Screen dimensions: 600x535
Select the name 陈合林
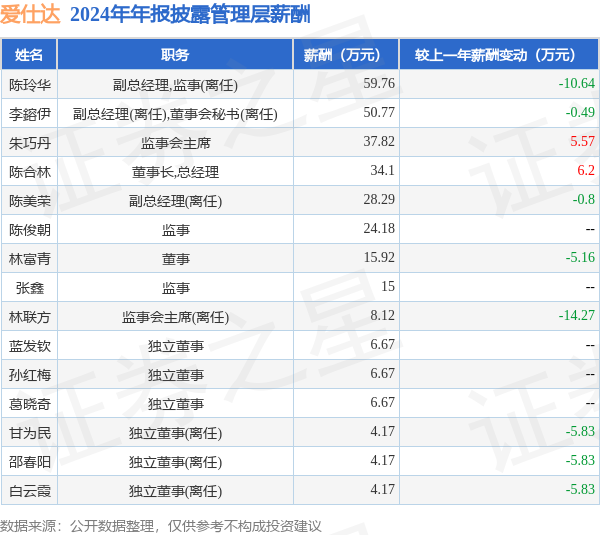click(29, 172)
